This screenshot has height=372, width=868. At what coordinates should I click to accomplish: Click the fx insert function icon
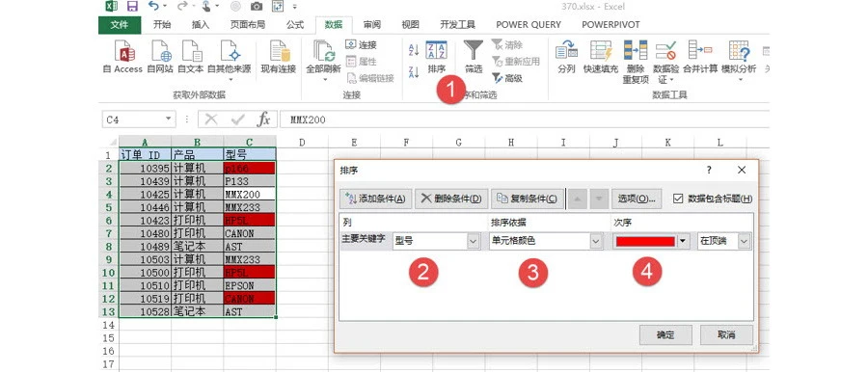pyautogui.click(x=264, y=119)
